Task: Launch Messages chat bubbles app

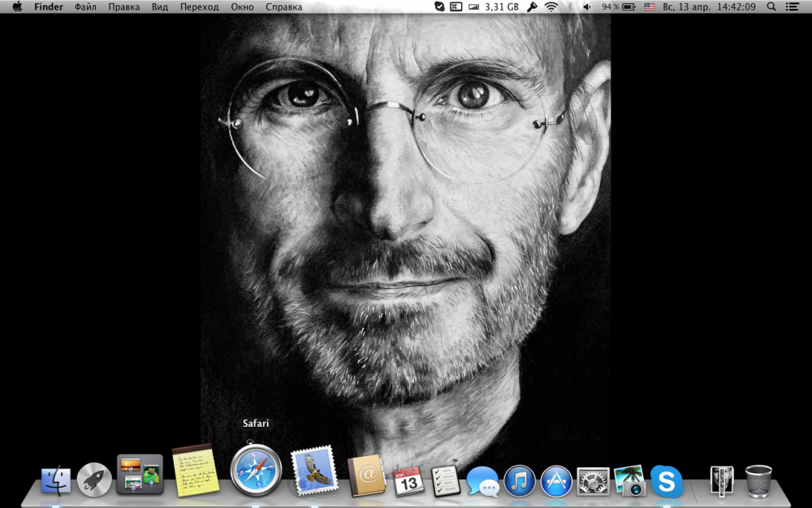Action: pos(483,481)
